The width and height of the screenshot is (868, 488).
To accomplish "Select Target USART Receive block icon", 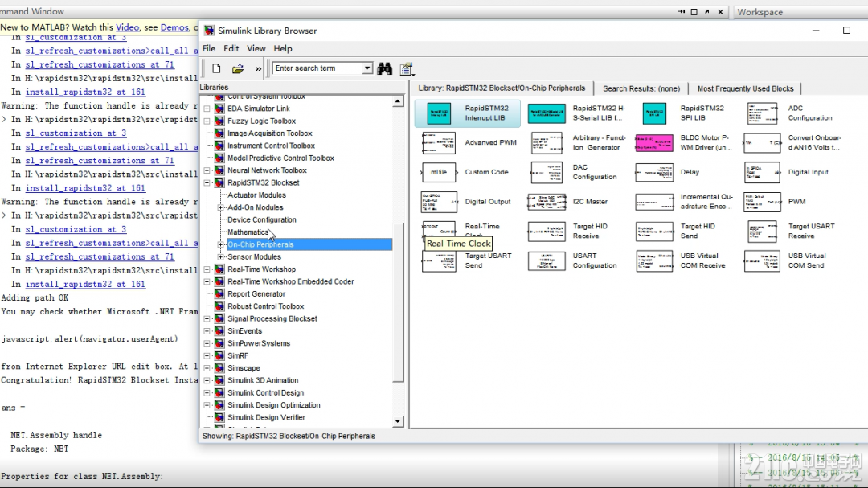I will 762,232.
